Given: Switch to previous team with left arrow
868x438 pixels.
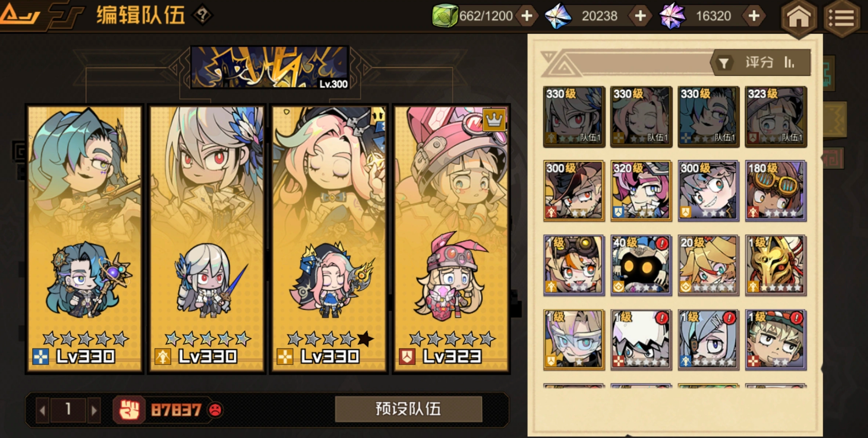Looking at the screenshot, I should 43,410.
